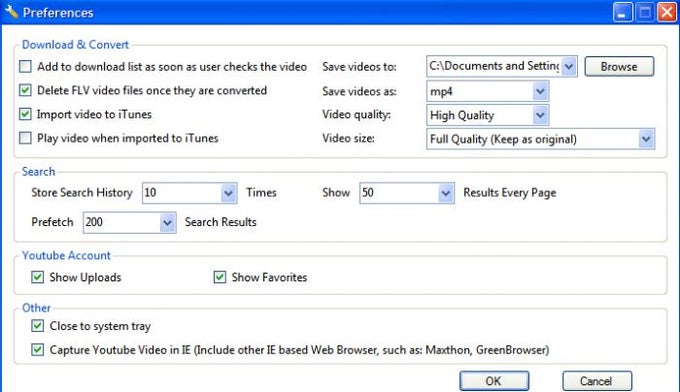Click the Results Every Page label
Viewport: 680px width, 392px height.
(x=510, y=193)
